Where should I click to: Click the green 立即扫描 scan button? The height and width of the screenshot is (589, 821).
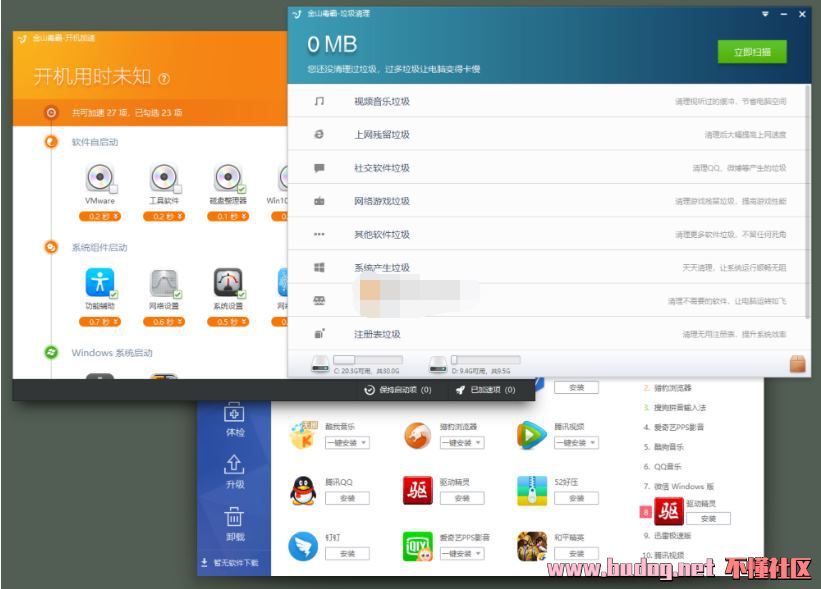pos(752,52)
